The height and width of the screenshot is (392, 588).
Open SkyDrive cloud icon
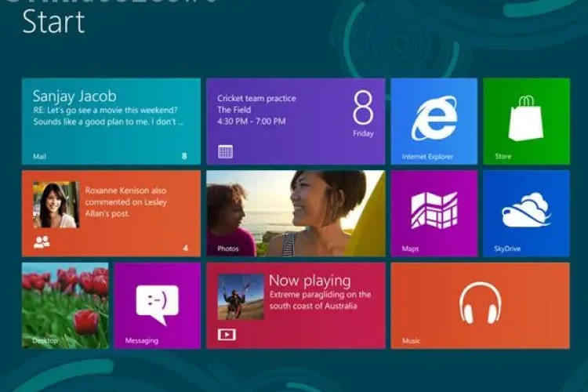pyautogui.click(x=526, y=210)
